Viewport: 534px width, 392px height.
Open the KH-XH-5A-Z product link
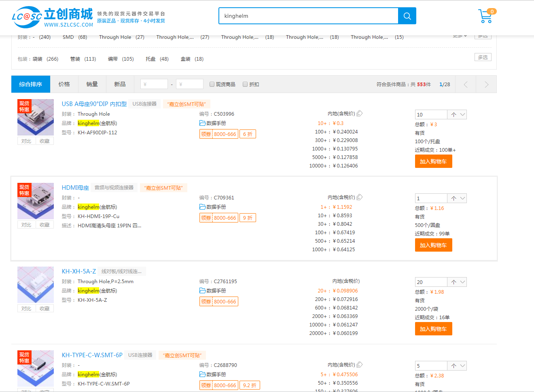click(78, 271)
